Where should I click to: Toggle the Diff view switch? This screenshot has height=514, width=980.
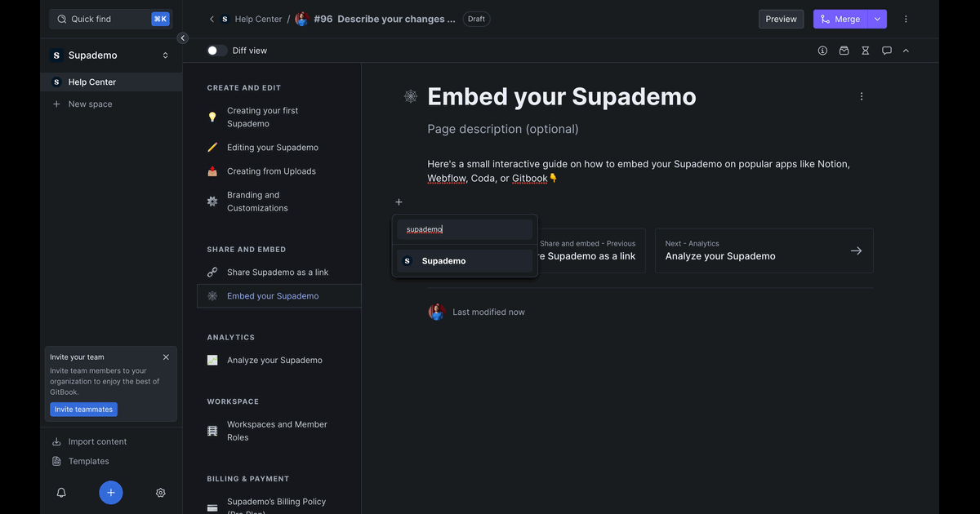217,51
